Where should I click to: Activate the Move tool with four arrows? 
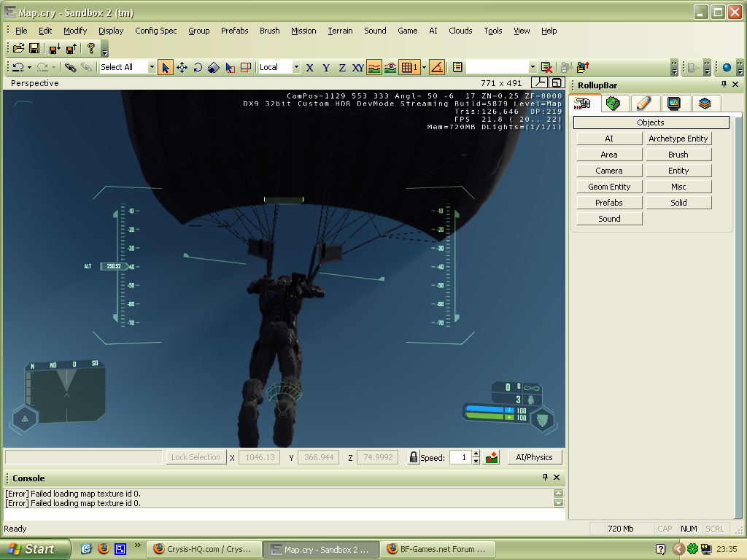[182, 68]
